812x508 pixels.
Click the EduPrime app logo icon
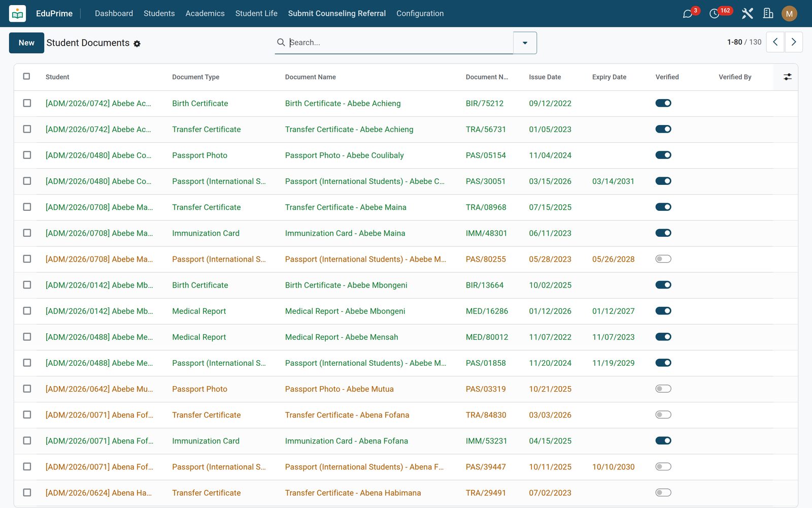pos(18,14)
